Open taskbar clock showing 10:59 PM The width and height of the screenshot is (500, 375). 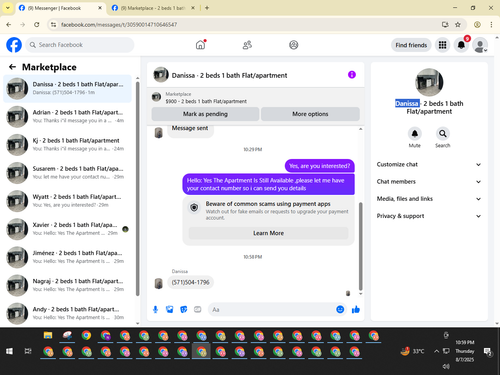coord(465,351)
